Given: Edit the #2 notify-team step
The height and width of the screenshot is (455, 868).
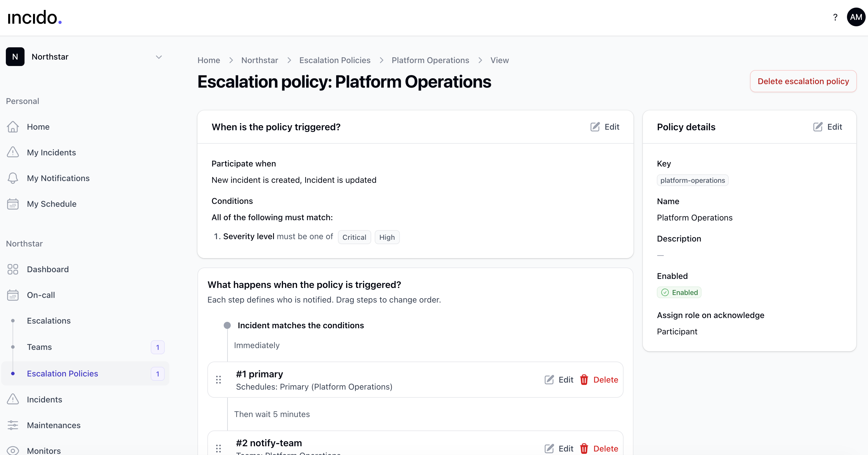Looking at the screenshot, I should (559, 449).
